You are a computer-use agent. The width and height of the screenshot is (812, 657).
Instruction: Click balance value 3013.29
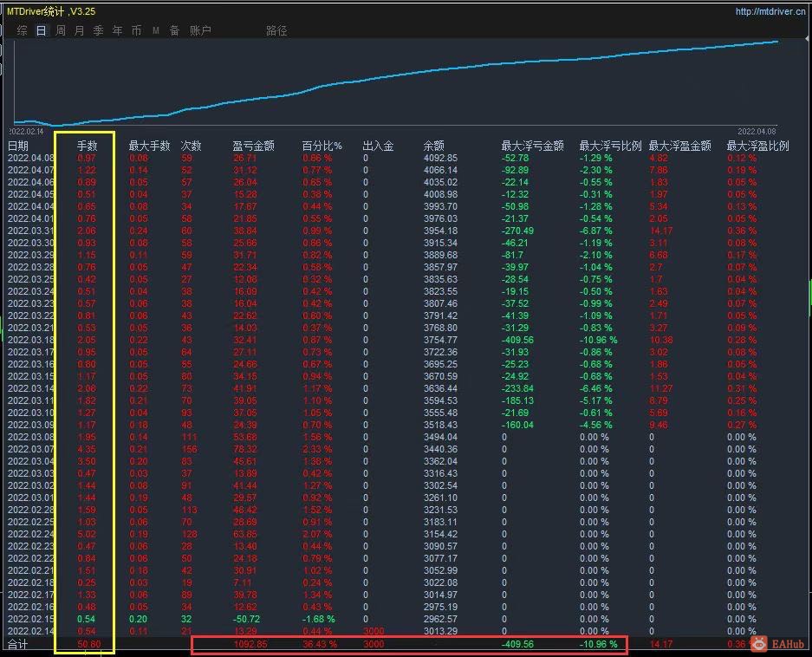point(441,631)
